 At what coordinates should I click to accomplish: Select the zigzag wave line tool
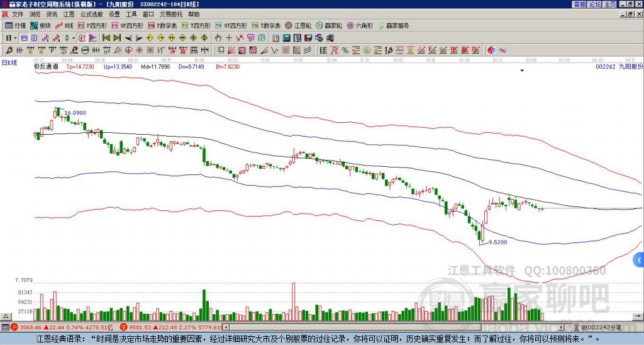274,50
